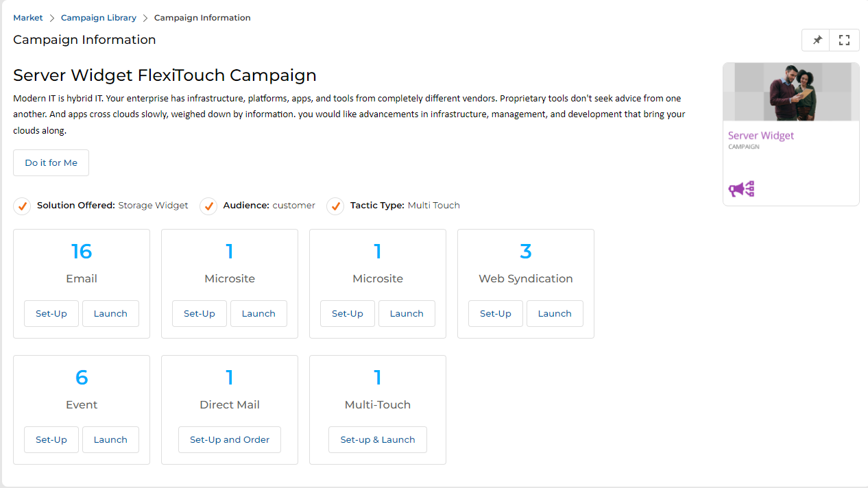Click the Audience orange checkmark icon
The image size is (868, 488).
[208, 206]
